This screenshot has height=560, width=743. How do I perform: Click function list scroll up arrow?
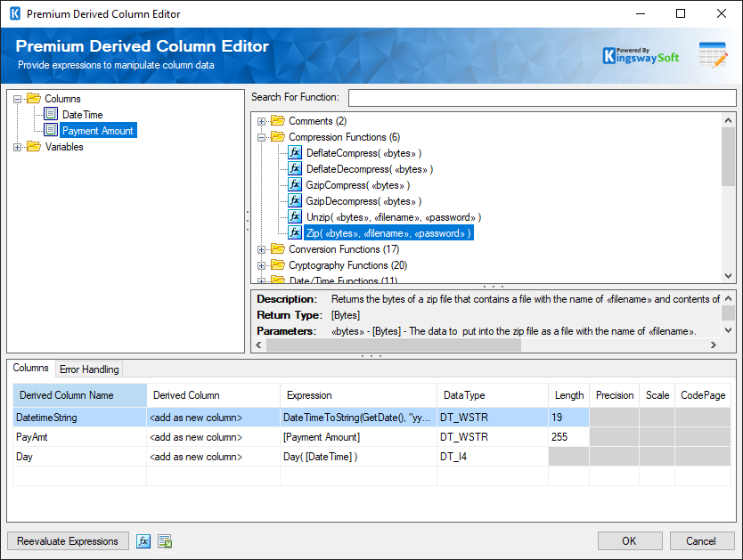click(729, 120)
